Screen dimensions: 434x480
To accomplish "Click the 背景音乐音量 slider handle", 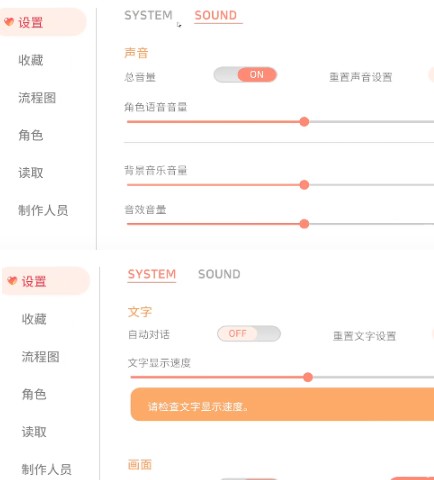I will 304,185.
